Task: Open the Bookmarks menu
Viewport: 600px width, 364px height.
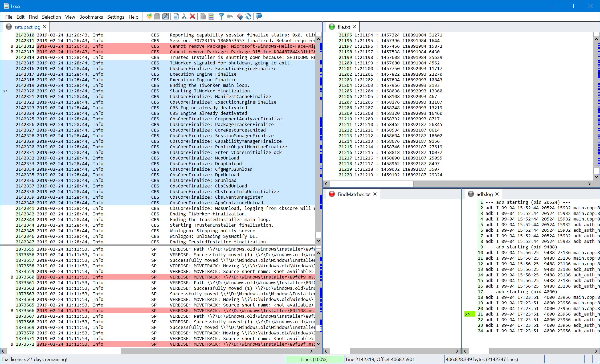Action: click(91, 17)
